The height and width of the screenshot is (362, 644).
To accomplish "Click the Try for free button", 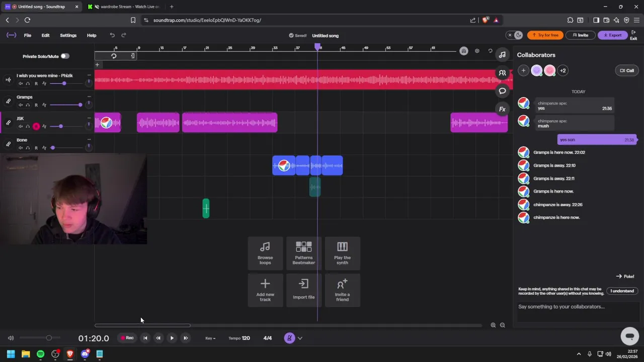I will click(545, 35).
